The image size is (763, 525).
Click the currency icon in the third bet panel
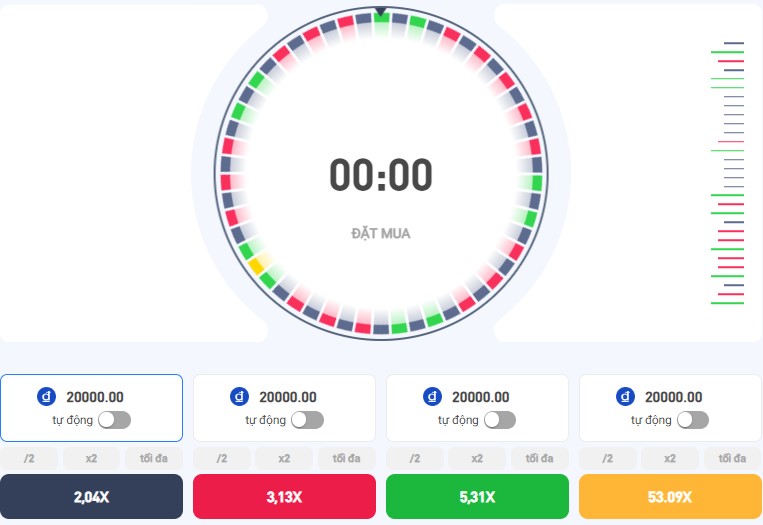pyautogui.click(x=432, y=397)
